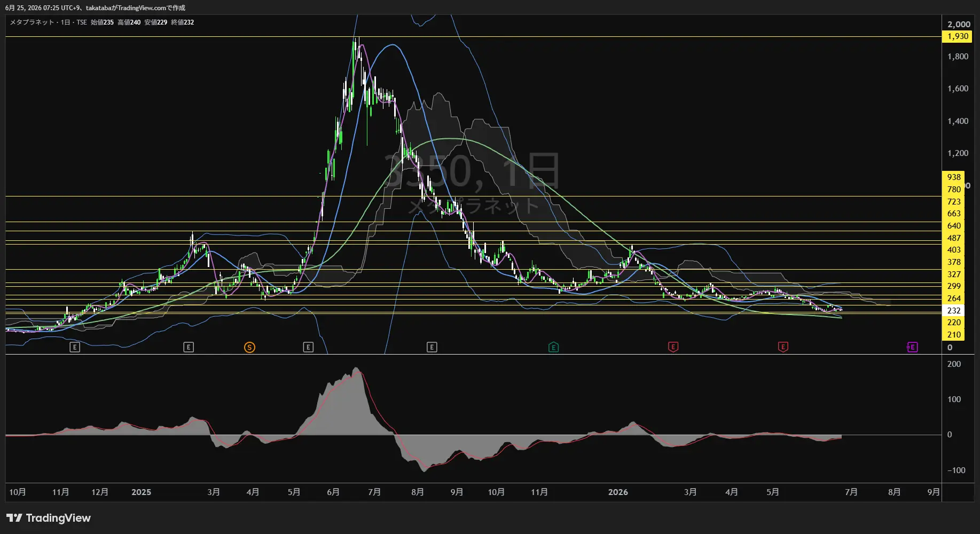
Task: Click the 安値229 low value
Action: tap(155, 22)
